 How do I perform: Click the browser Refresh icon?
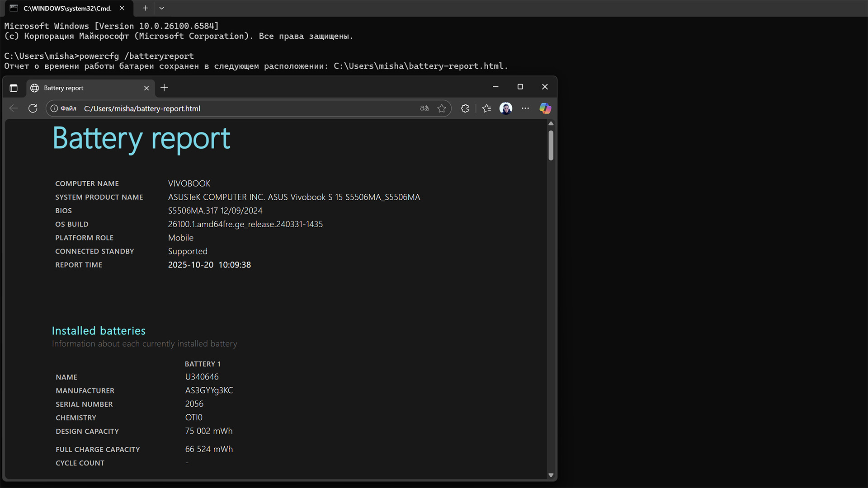33,108
